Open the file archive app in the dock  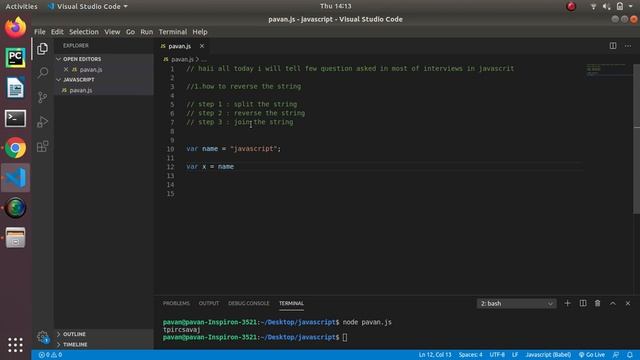16,238
